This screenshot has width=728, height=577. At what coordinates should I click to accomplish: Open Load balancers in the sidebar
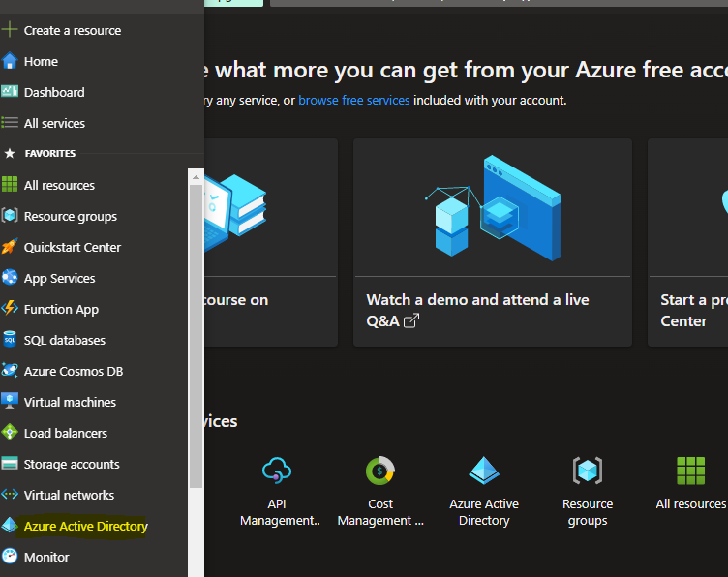pyautogui.click(x=65, y=433)
